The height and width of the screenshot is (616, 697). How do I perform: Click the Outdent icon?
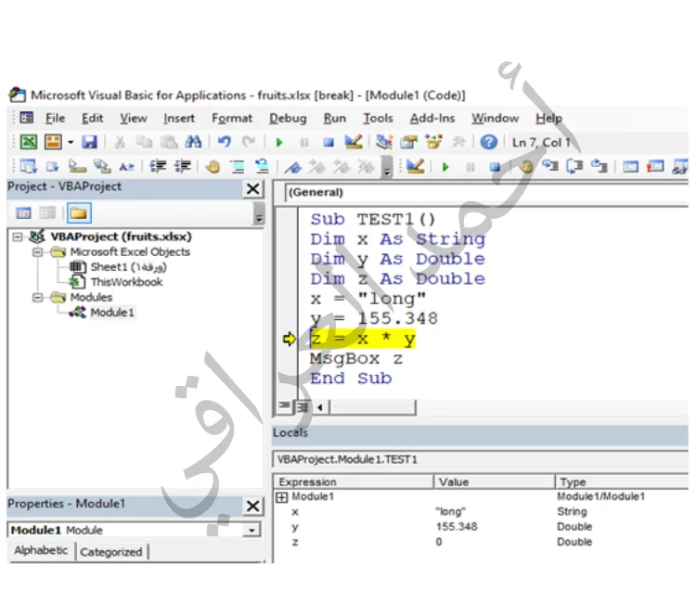(183, 167)
